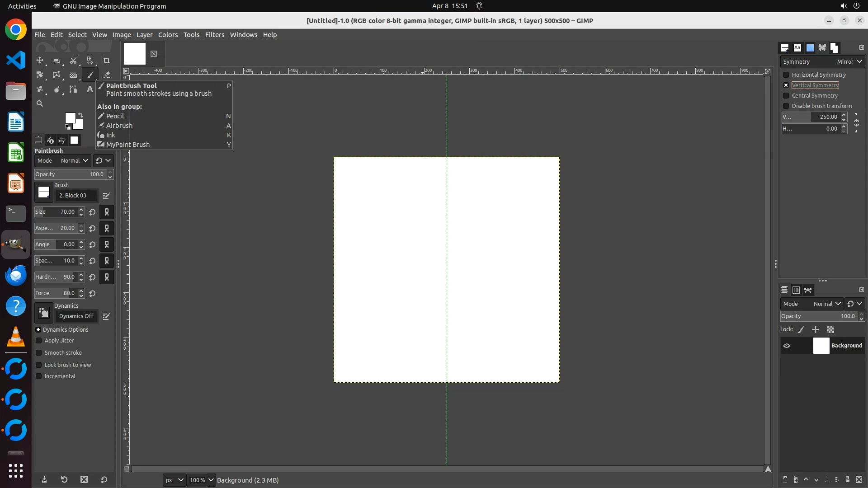868x488 pixels.
Task: Open Google Chrome from the dock
Action: (x=16, y=30)
